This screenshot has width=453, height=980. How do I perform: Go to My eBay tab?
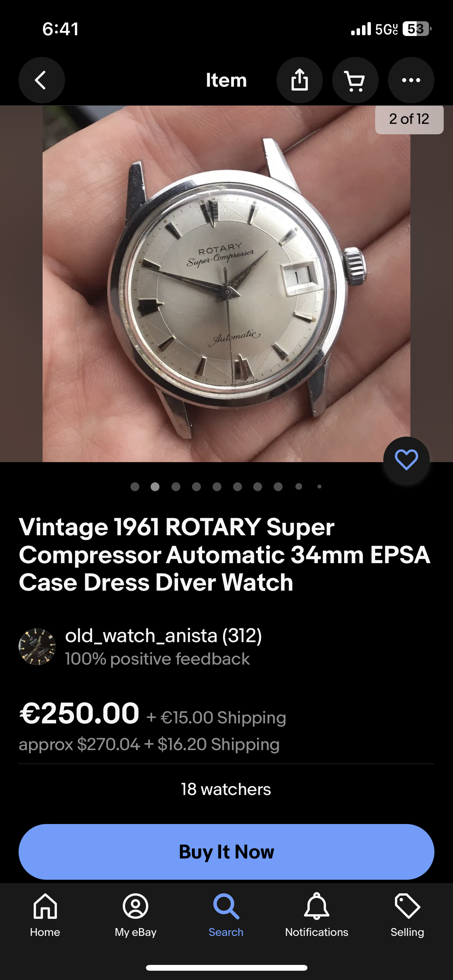click(136, 915)
